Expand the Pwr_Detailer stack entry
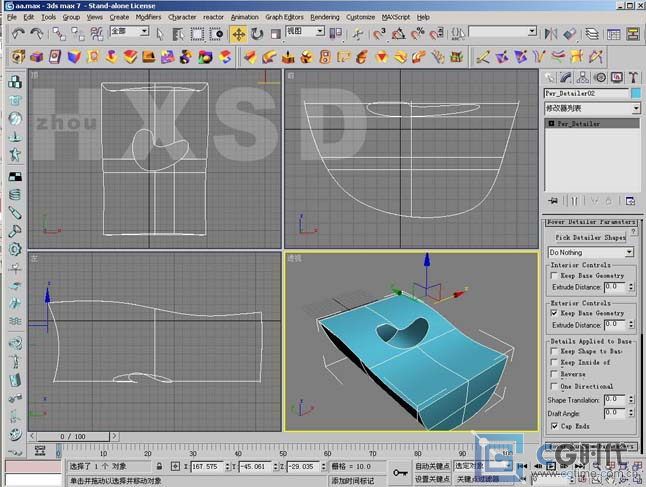Viewport: 646px width, 487px height. (551, 124)
